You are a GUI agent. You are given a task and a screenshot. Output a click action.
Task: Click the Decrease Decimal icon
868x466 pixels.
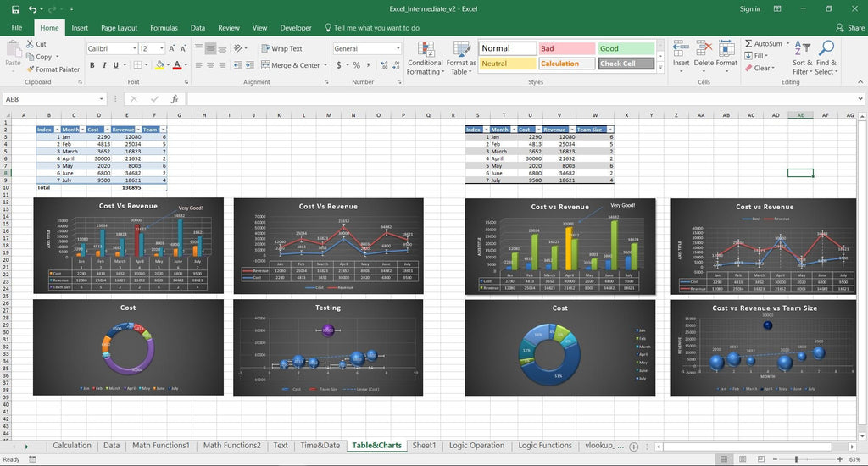coord(397,65)
